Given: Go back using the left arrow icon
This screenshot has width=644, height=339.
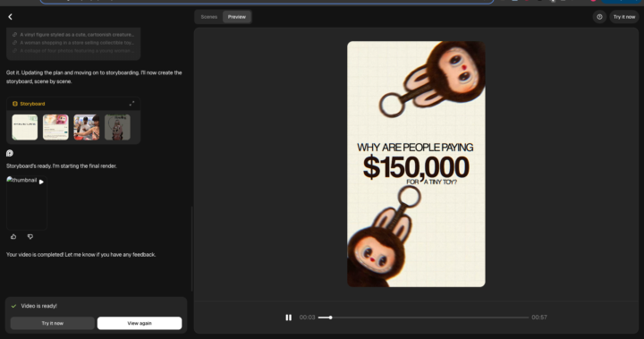Looking at the screenshot, I should [10, 17].
